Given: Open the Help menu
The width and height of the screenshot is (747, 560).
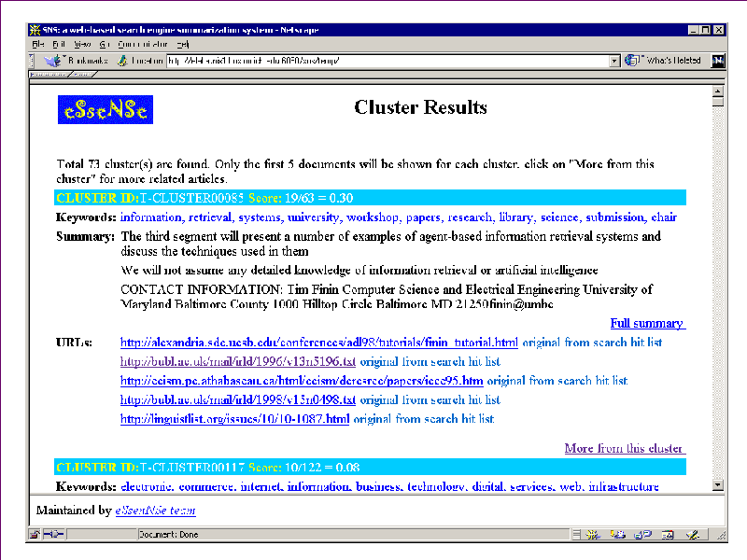Looking at the screenshot, I should pyautogui.click(x=183, y=44).
